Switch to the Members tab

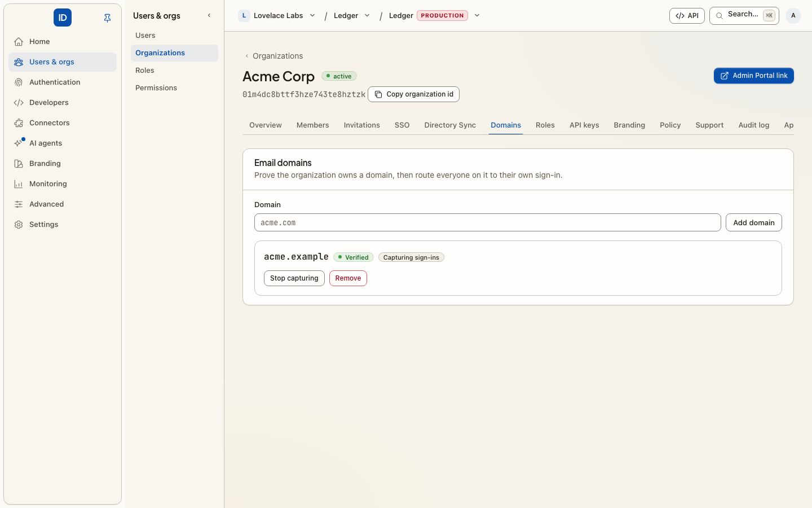point(313,125)
